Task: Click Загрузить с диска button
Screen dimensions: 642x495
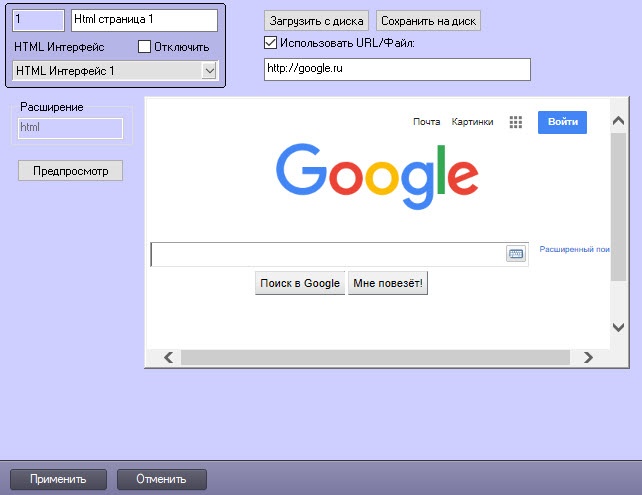Action: point(317,21)
